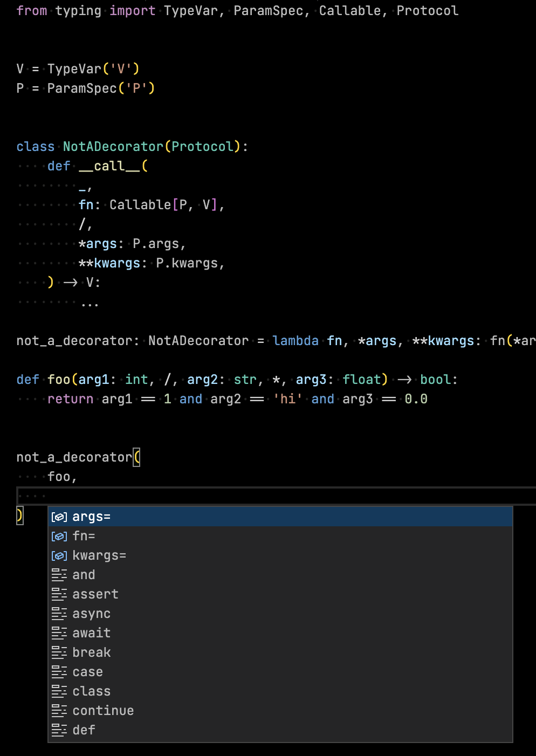Viewport: 536px width, 756px height.
Task: Click the keyword icon next to async
Action: (x=59, y=613)
